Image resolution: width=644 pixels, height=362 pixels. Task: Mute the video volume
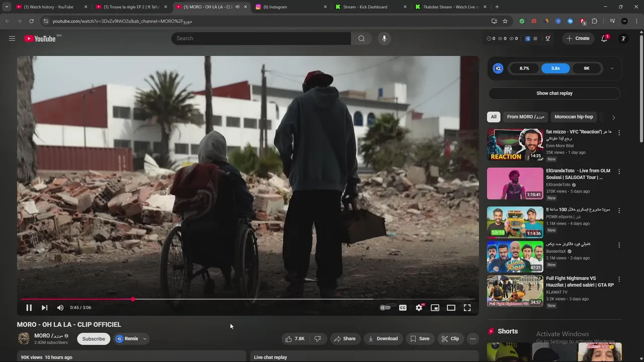(x=60, y=308)
